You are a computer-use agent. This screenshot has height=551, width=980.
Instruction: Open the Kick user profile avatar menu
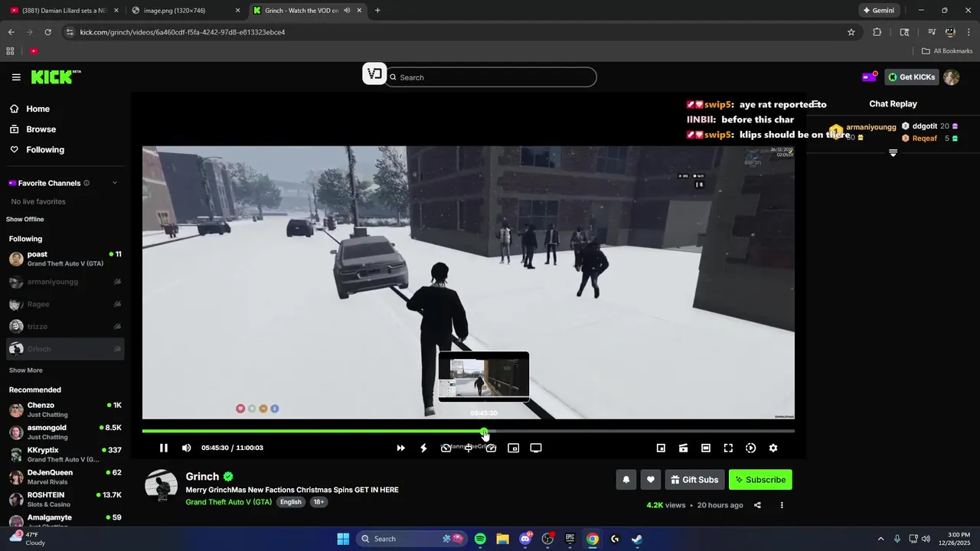(951, 77)
